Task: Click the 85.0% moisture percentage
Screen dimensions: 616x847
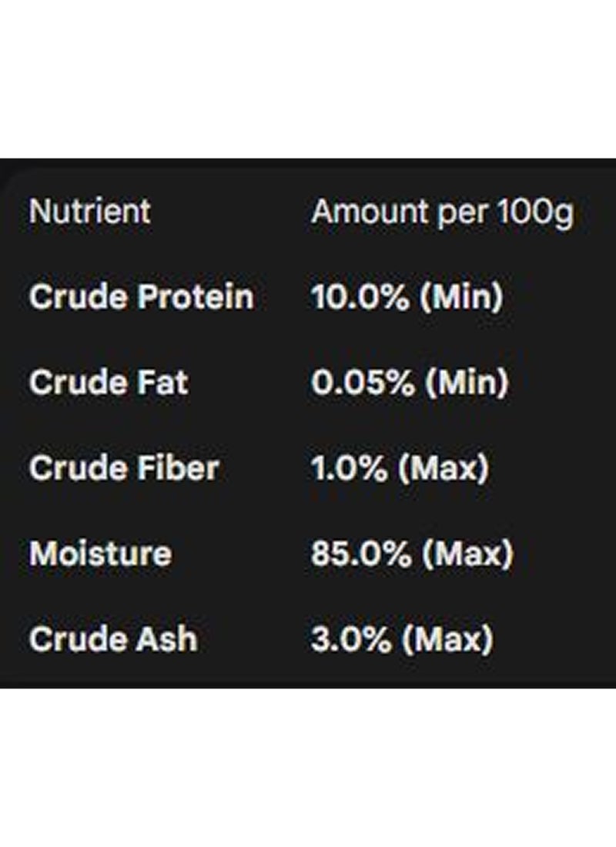Action: point(360,553)
